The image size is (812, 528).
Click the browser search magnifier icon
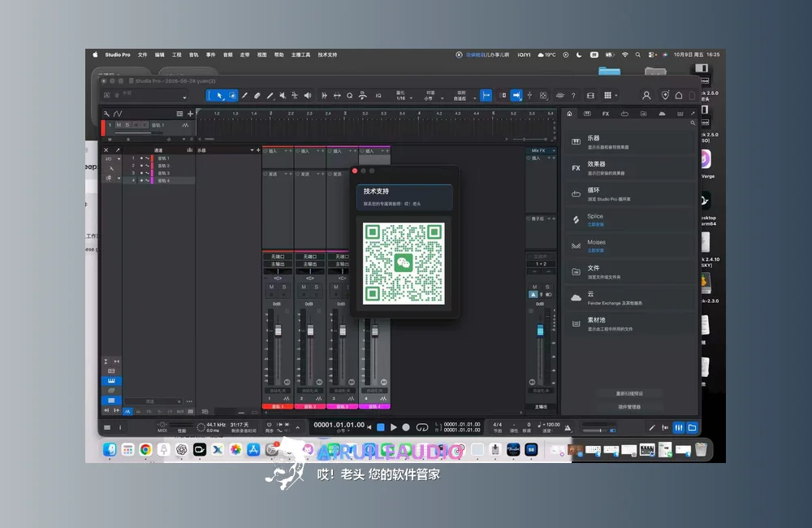pyautogui.click(x=693, y=123)
